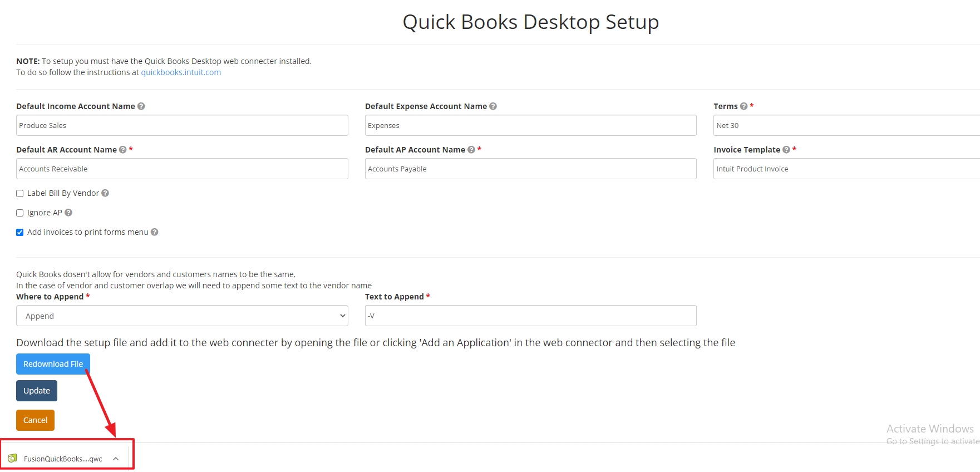Click help icon beside Add invoices to print forms
Image resolution: width=980 pixels, height=472 pixels.
155,232
